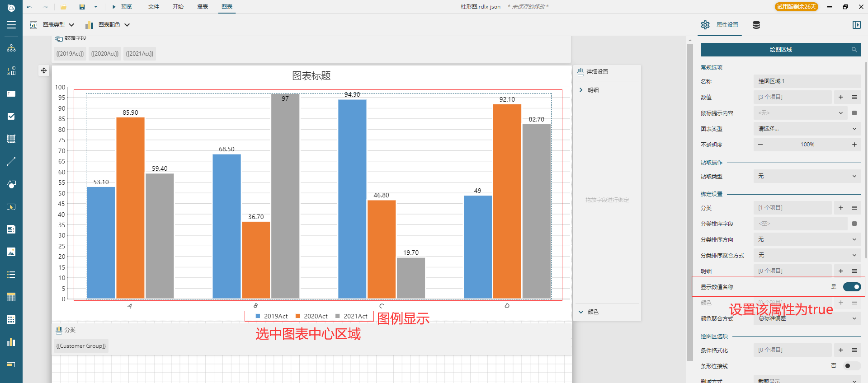This screenshot has height=383, width=868.
Task: Open the hierarchy tree icon in sidebar
Action: pyautogui.click(x=11, y=48)
